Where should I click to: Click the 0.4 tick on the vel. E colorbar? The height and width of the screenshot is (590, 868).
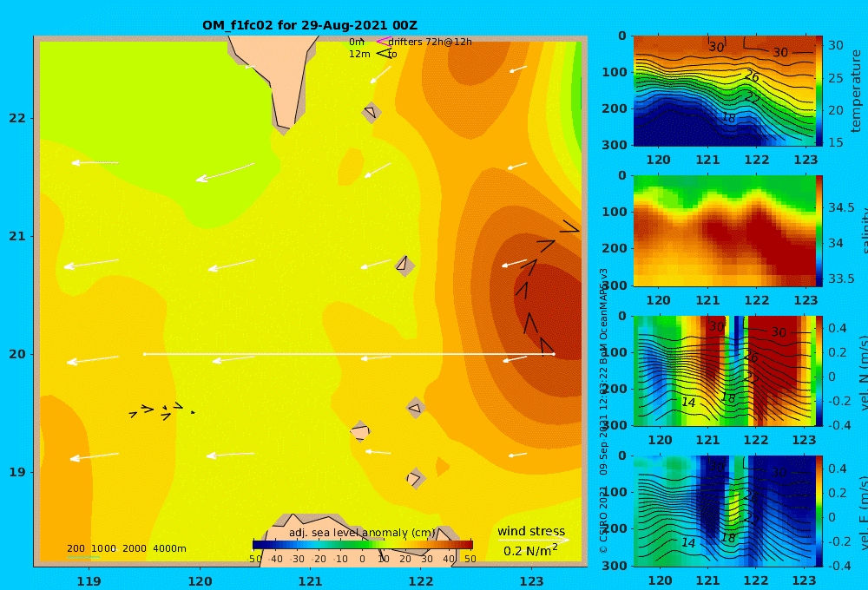click(x=838, y=469)
